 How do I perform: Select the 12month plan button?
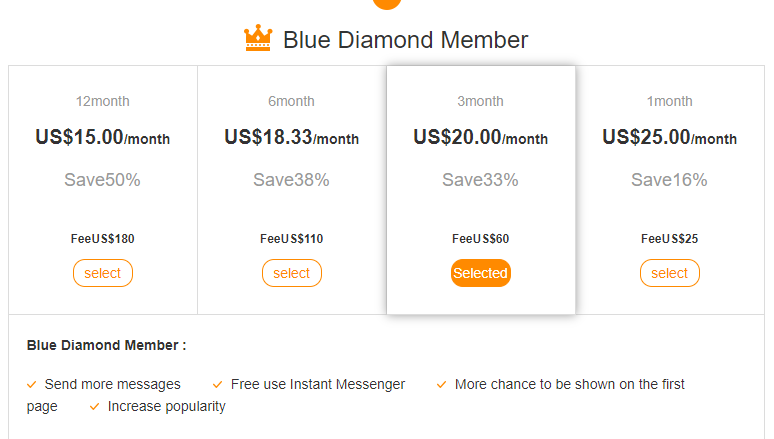103,273
